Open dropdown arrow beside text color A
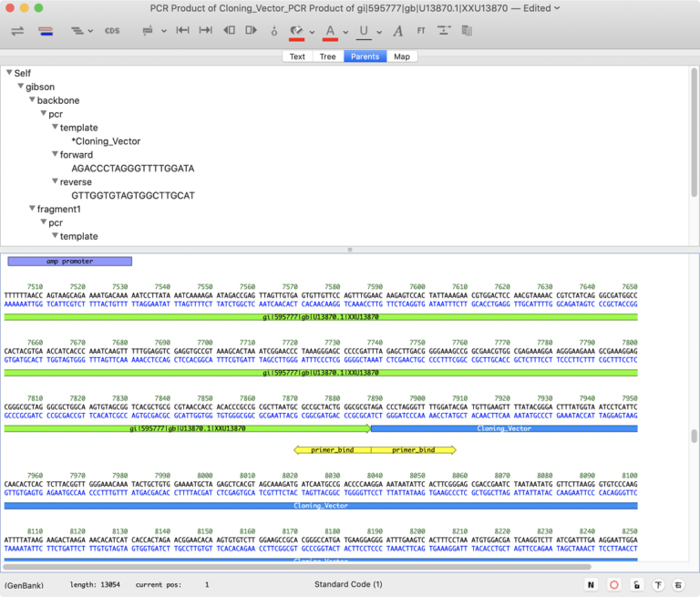The width and height of the screenshot is (700, 597). (345, 32)
